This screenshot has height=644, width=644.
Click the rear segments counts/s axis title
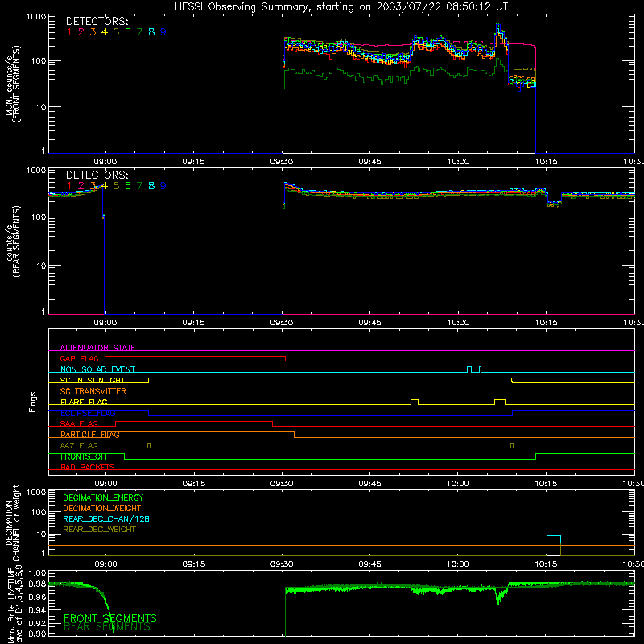coord(12,242)
